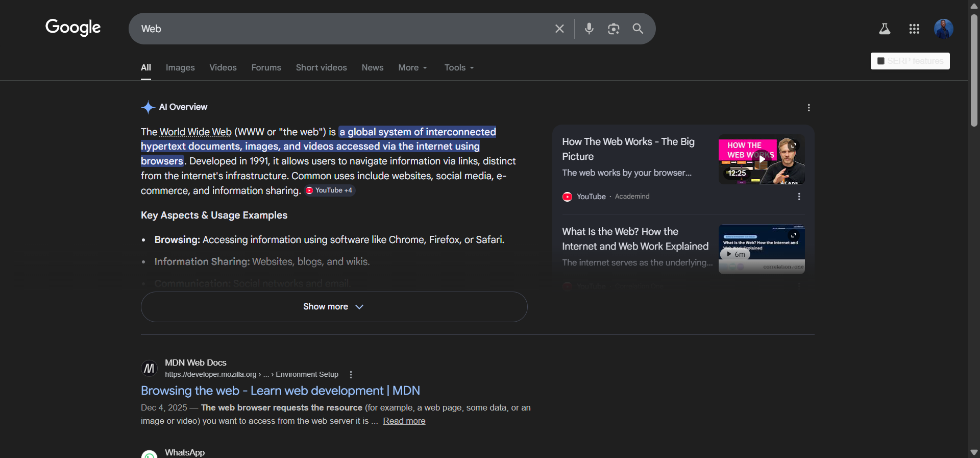
Task: Start voice search with microphone icon
Action: [x=589, y=29]
